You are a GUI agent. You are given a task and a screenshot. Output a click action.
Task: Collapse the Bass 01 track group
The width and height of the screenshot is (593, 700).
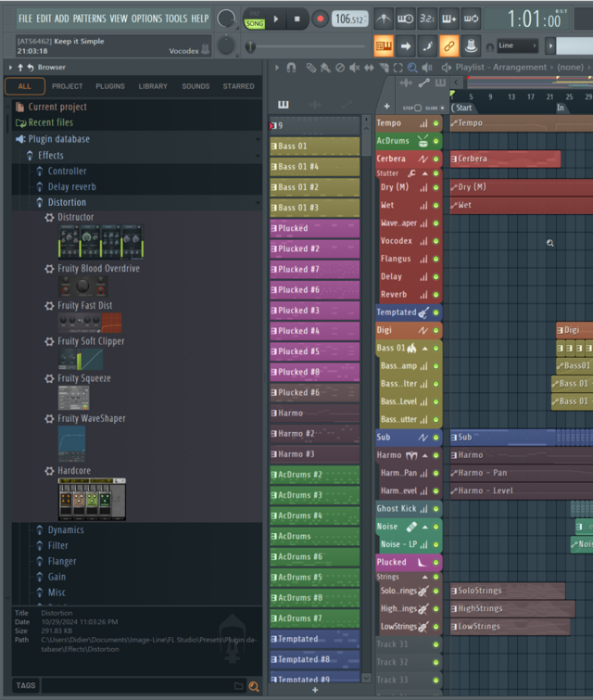(x=425, y=349)
